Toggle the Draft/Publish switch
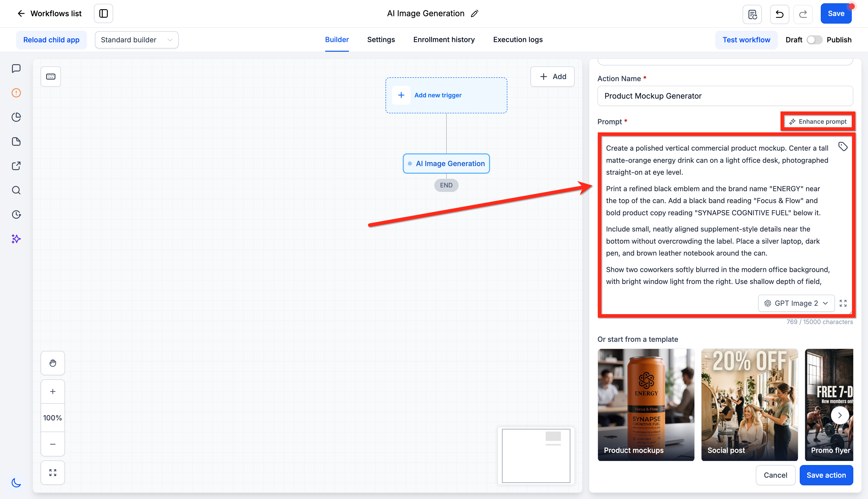The height and width of the screenshot is (499, 868). pos(814,40)
